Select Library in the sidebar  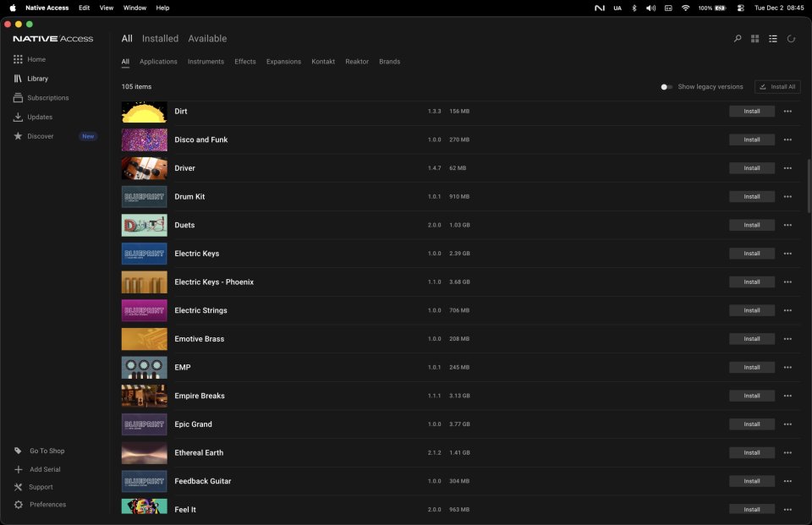point(39,78)
